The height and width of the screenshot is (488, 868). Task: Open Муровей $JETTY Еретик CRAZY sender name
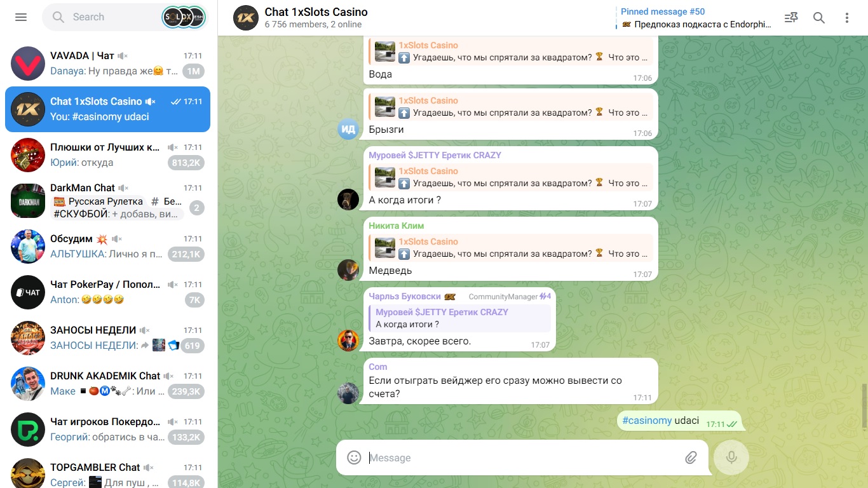tap(435, 155)
